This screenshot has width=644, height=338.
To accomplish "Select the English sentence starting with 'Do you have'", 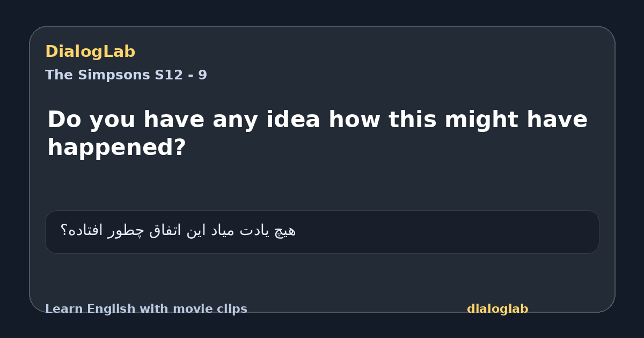I will [x=317, y=133].
